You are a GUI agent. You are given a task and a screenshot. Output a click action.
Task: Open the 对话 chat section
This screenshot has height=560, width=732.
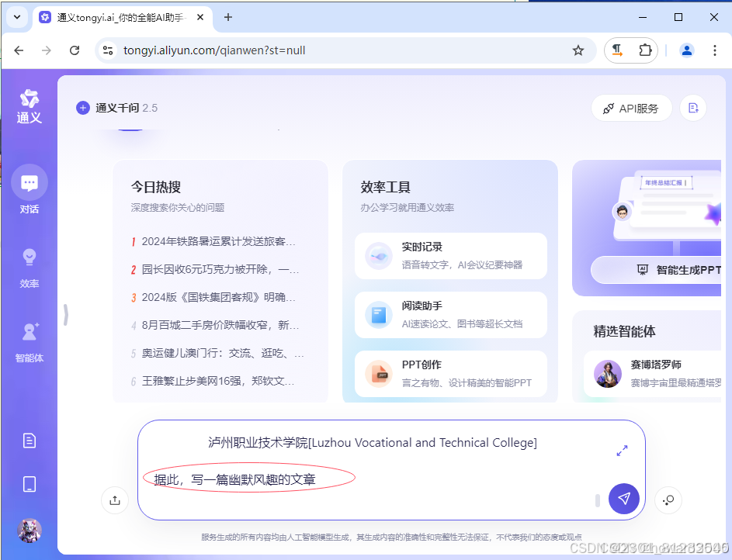click(29, 189)
